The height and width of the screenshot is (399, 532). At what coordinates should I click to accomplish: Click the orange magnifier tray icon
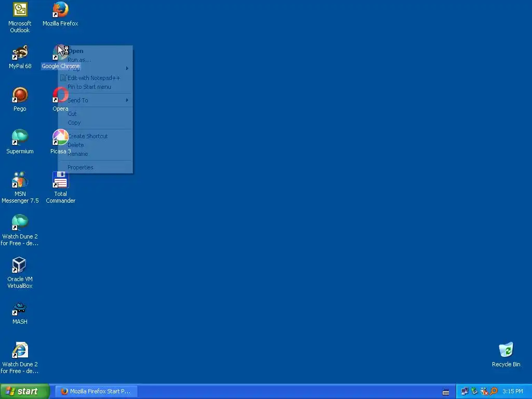click(494, 391)
